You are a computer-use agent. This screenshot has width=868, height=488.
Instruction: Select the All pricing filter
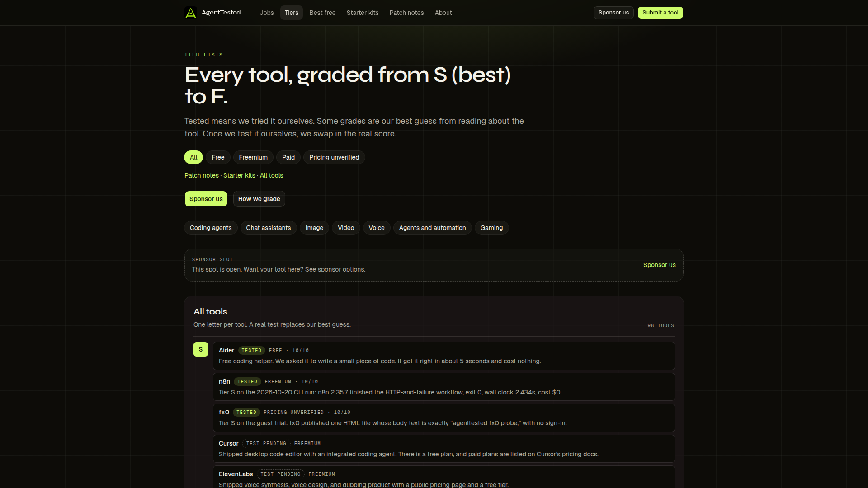point(193,157)
